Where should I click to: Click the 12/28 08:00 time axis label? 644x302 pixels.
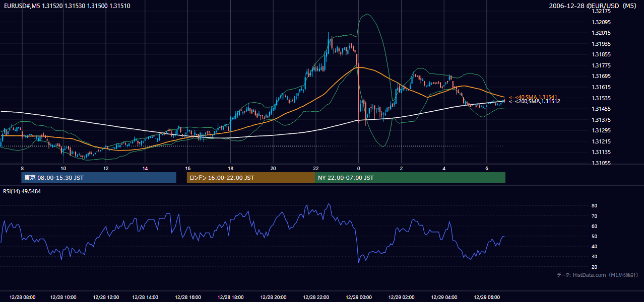pos(22,297)
